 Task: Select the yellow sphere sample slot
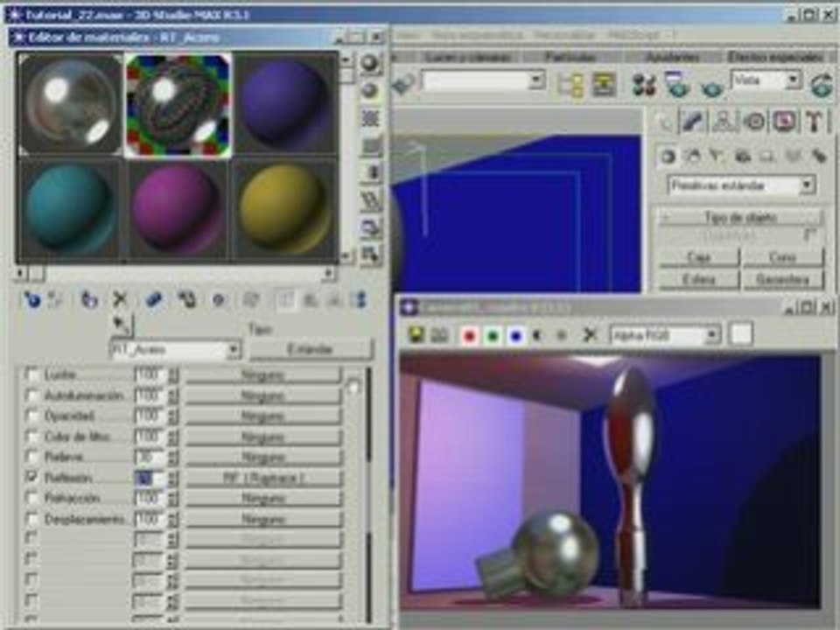pos(283,209)
